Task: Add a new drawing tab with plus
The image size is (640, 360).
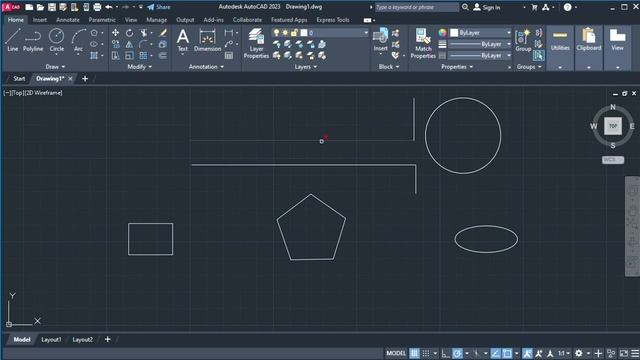Action: click(x=85, y=79)
